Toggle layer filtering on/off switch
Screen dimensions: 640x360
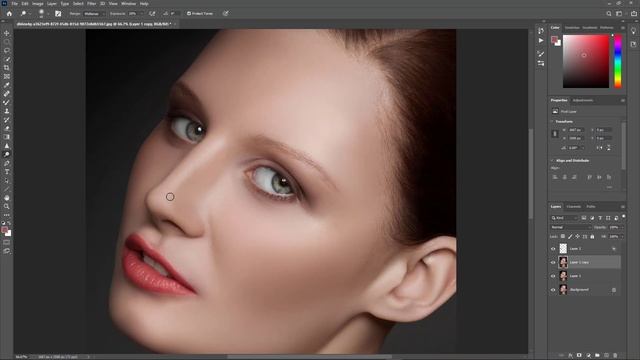[624, 217]
